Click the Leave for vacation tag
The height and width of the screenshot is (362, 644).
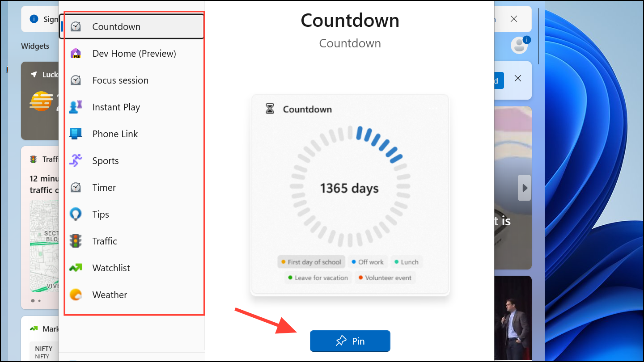pyautogui.click(x=318, y=278)
